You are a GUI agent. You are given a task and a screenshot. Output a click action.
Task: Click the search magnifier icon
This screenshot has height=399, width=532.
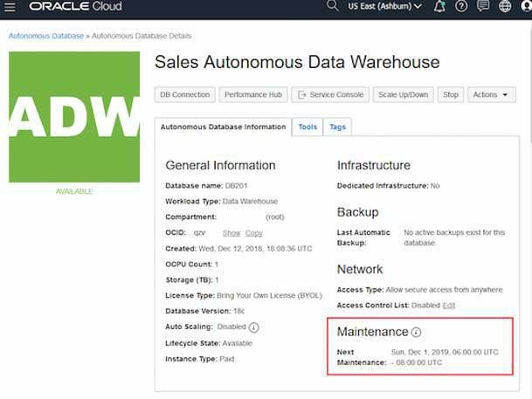coord(332,6)
